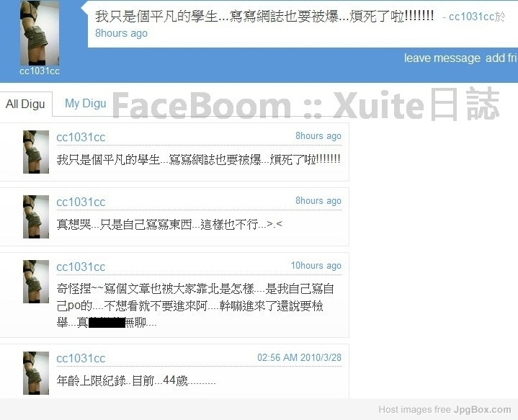
Task: Click the 8hours ago text in header status
Action: (121, 33)
